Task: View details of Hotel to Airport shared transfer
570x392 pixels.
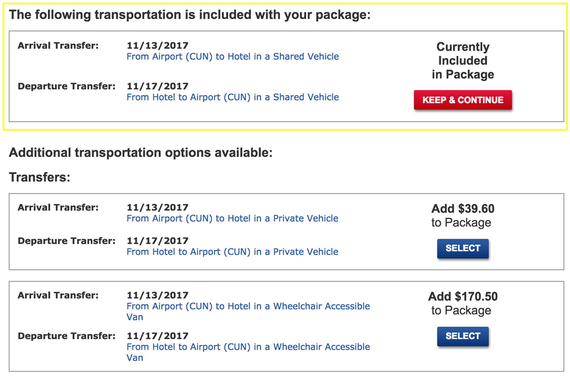Action: tap(233, 97)
